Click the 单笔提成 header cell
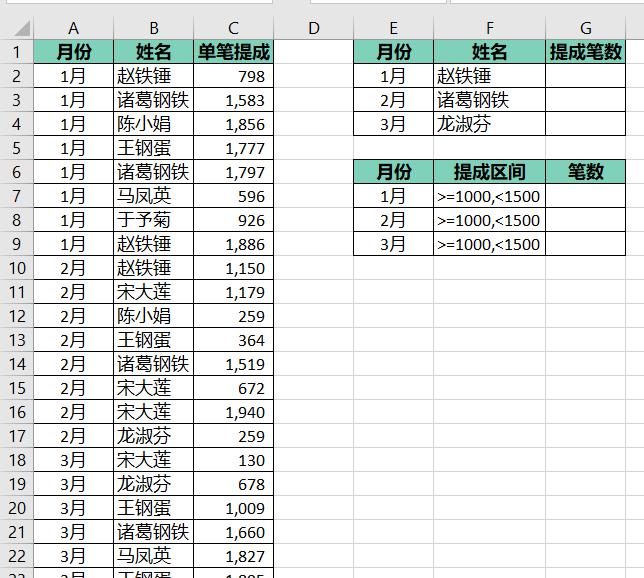This screenshot has height=578, width=644. point(233,52)
